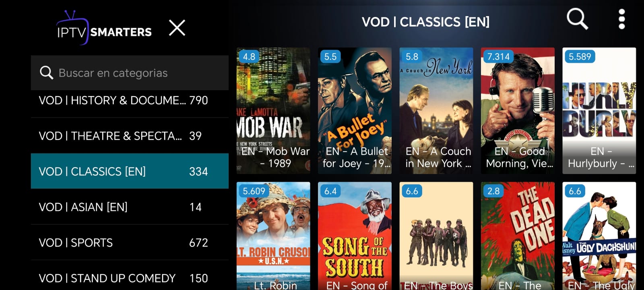The width and height of the screenshot is (644, 290).
Task: Open A Bullet for Joey poster
Action: [355, 111]
